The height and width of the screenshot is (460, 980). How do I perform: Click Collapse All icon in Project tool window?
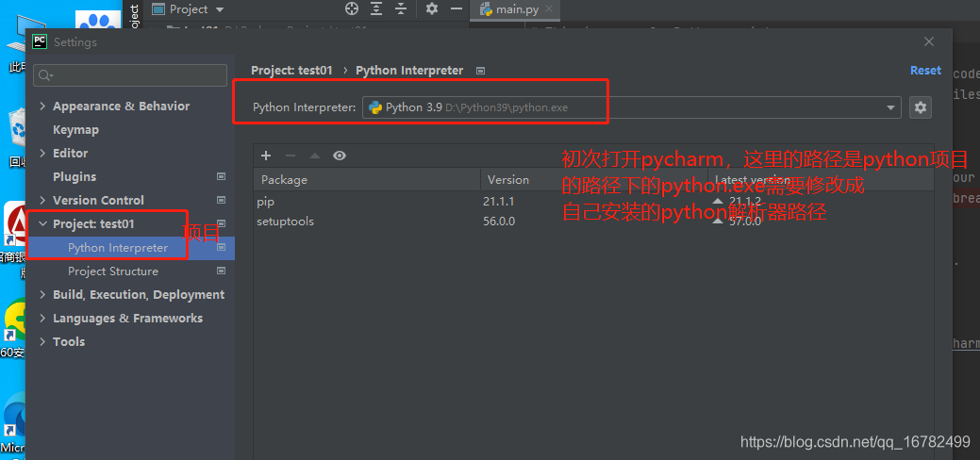click(401, 8)
